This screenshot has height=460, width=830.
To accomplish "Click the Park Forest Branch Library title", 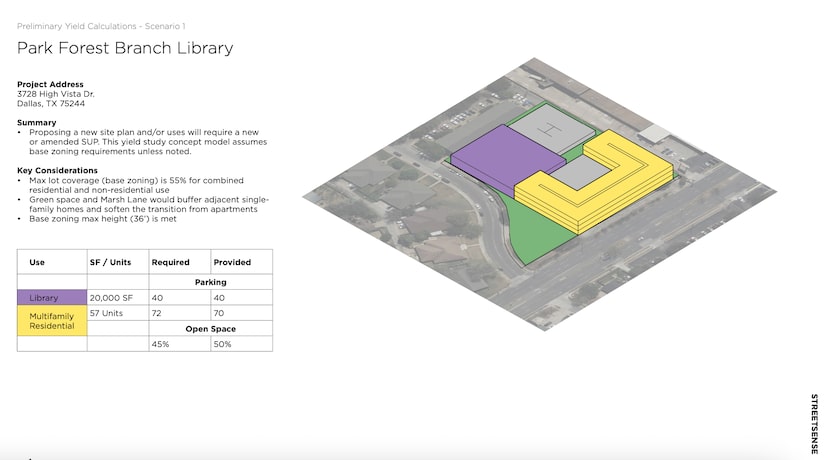I will pyautogui.click(x=125, y=48).
